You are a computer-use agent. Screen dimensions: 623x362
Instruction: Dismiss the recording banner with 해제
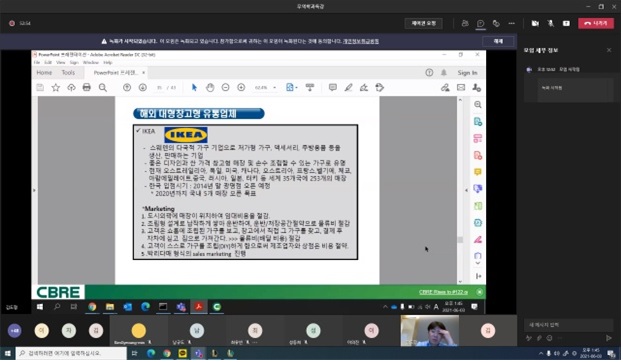tap(498, 41)
